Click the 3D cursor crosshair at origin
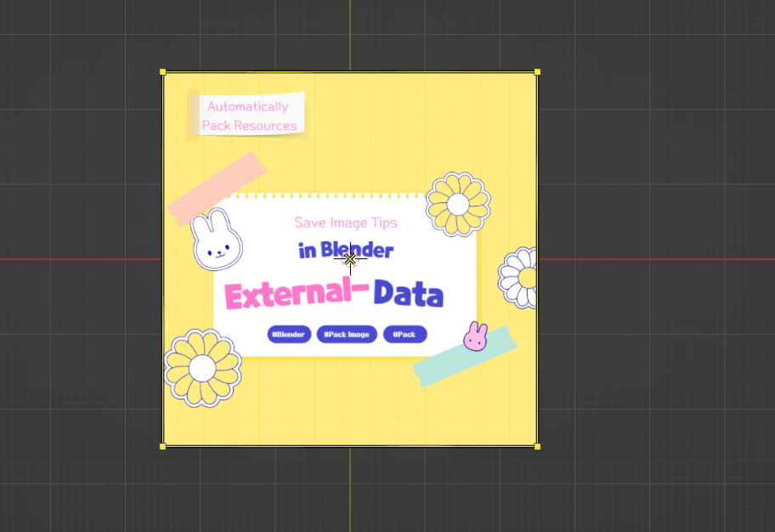Image resolution: width=775 pixels, height=532 pixels. (350, 258)
